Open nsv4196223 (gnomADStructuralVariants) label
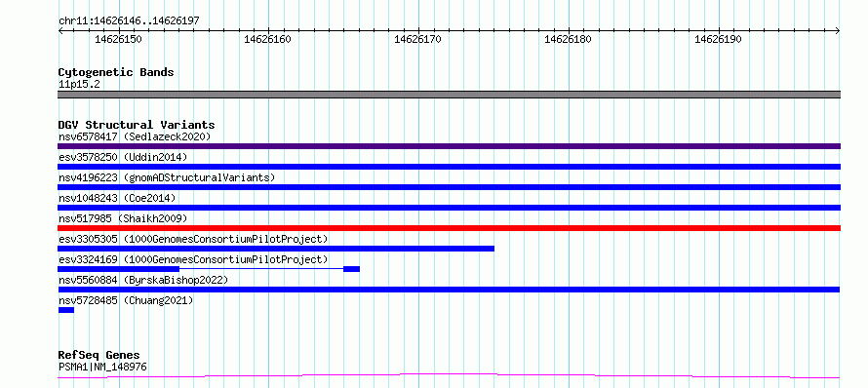 click(x=167, y=177)
